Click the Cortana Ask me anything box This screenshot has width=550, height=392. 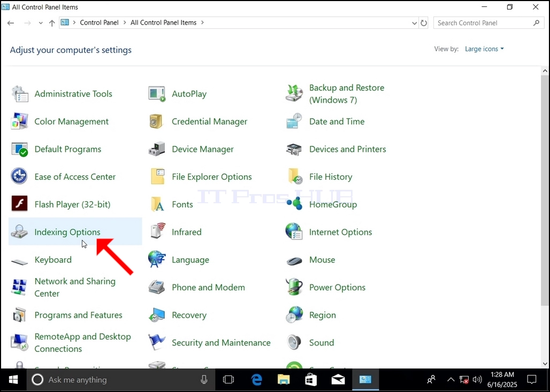pos(121,380)
